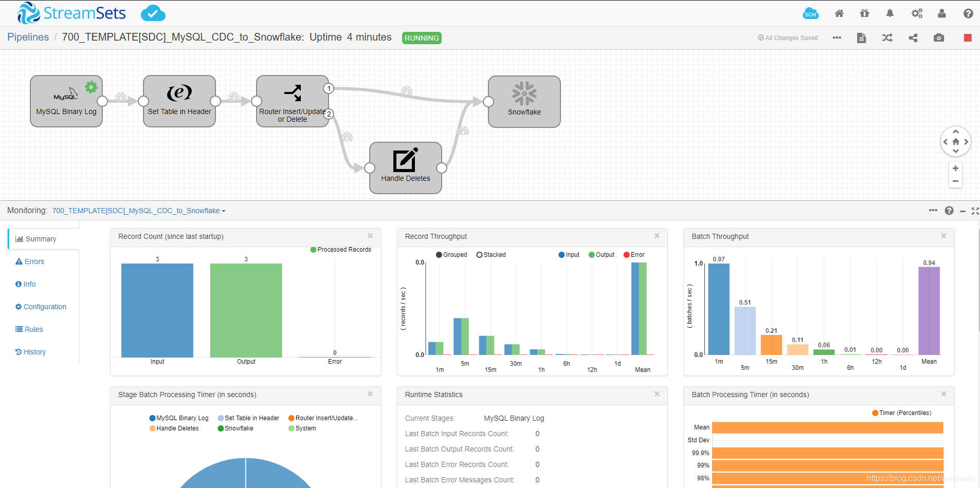Click router output lane 1 connector
Image resolution: width=980 pixels, height=488 pixels.
(x=329, y=88)
